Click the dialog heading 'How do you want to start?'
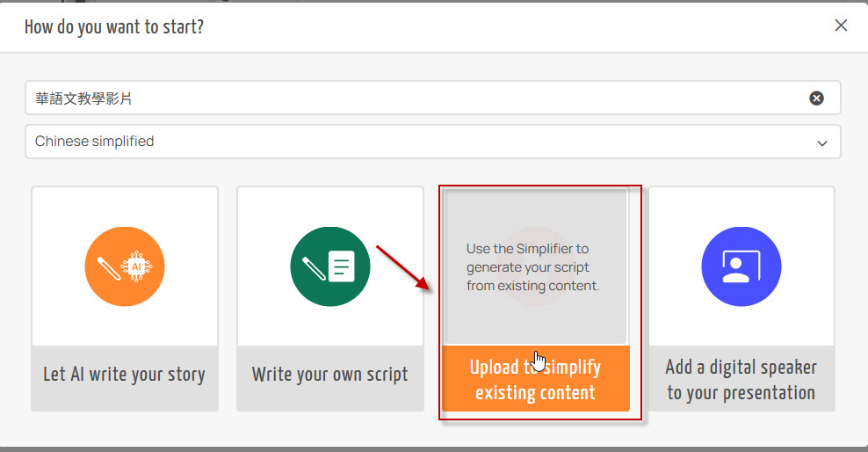The image size is (868, 452). coord(114,26)
